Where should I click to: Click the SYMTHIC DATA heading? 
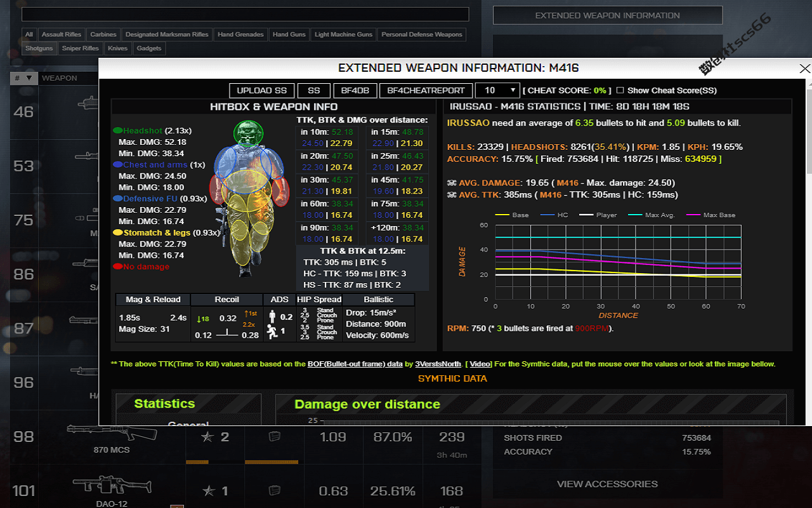(x=452, y=378)
